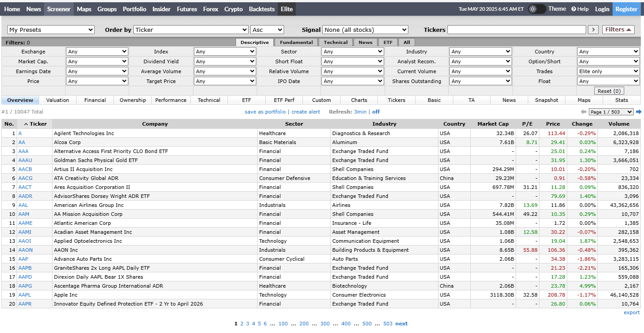Sort by the Ticker column header

click(35, 124)
